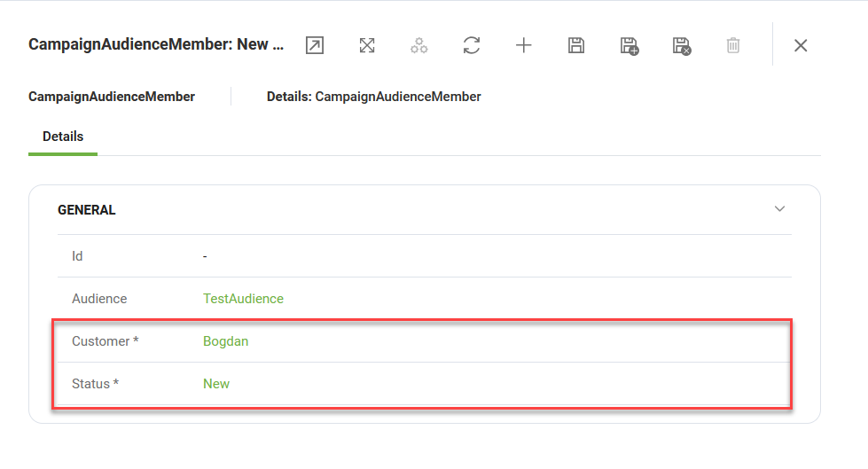This screenshot has height=469, width=868.
Task: Click the trash delete icon
Action: [x=733, y=45]
